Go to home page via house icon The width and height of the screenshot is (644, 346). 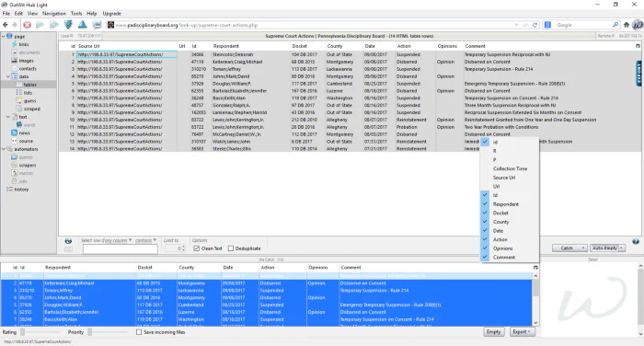click(x=627, y=25)
